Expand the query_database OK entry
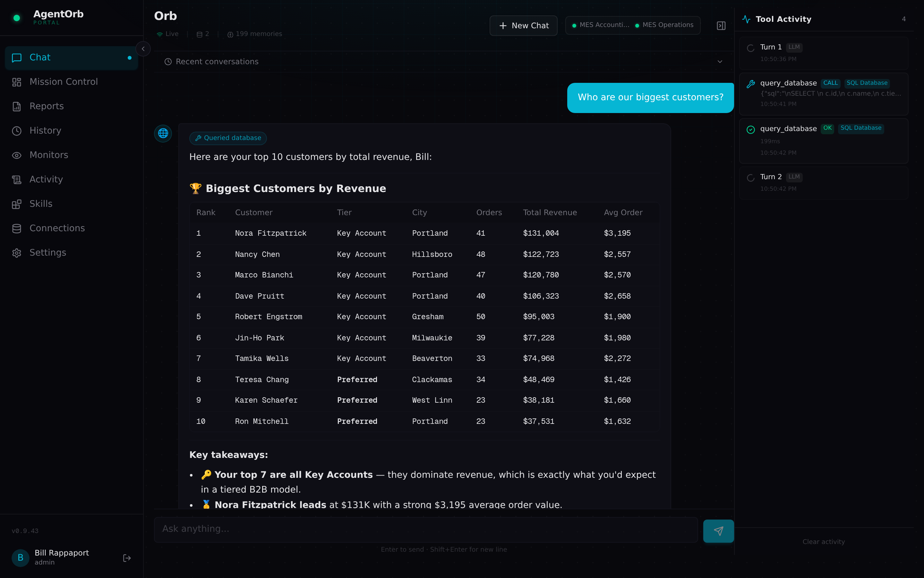Image resolution: width=924 pixels, height=578 pixels. pos(824,141)
